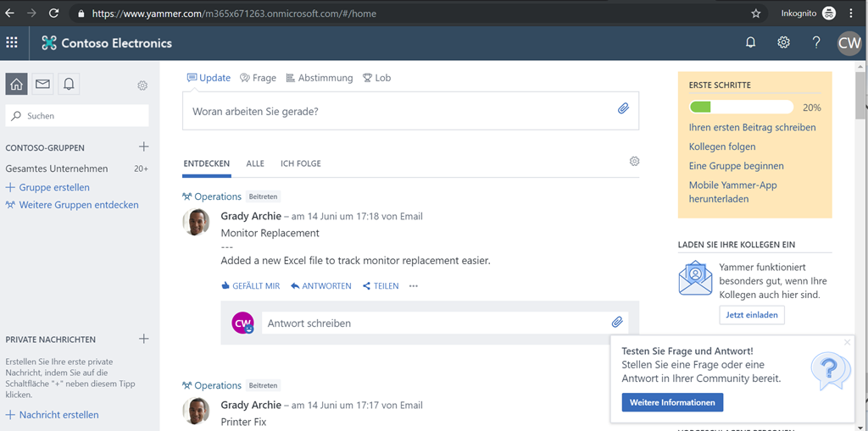Click the Inkognito profile icon
868x431 pixels.
[829, 14]
